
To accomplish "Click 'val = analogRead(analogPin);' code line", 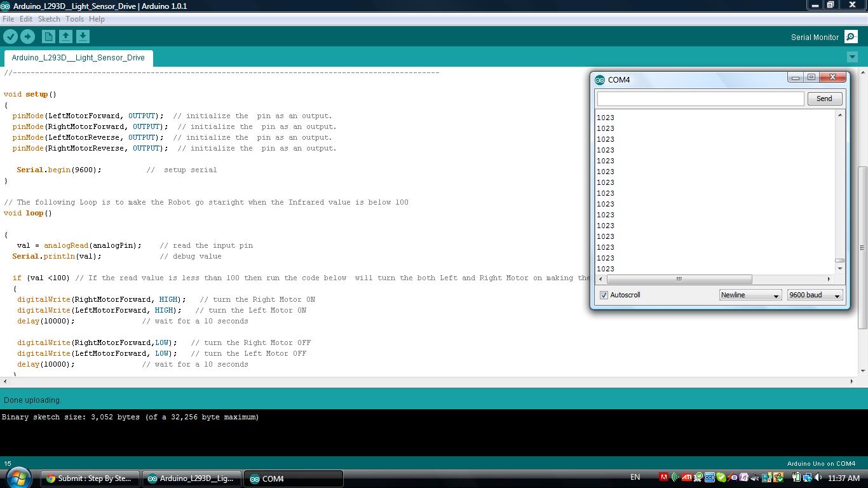I will coord(79,246).
